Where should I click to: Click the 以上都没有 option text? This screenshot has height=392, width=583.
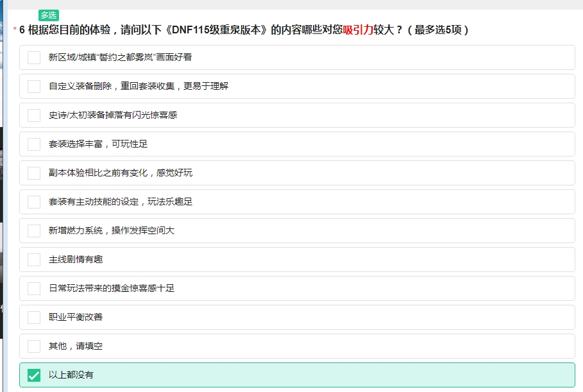pyautogui.click(x=71, y=375)
